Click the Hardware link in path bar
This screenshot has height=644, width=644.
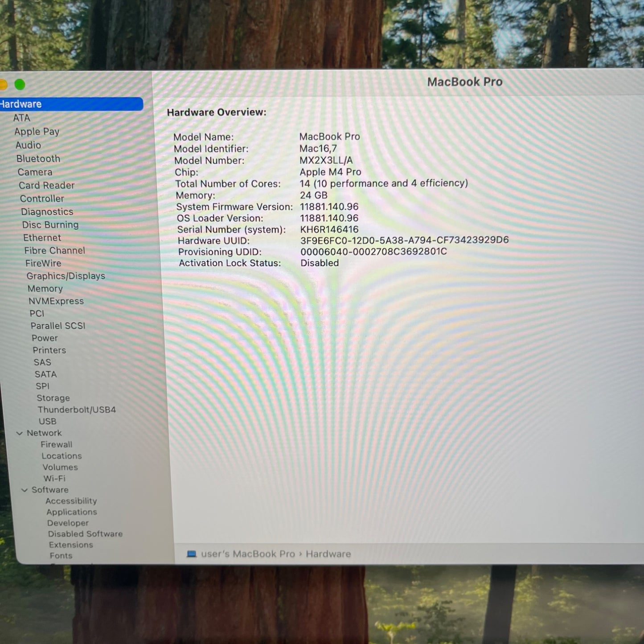point(328,554)
